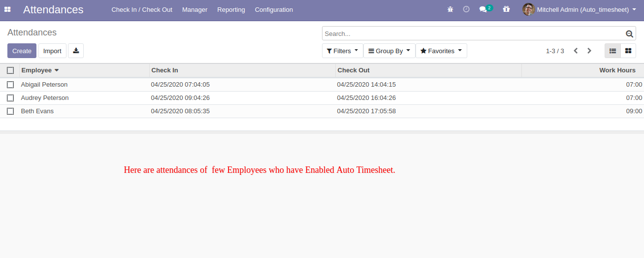Check the Beth Evans row checkbox
This screenshot has height=258, width=644.
coord(10,111)
